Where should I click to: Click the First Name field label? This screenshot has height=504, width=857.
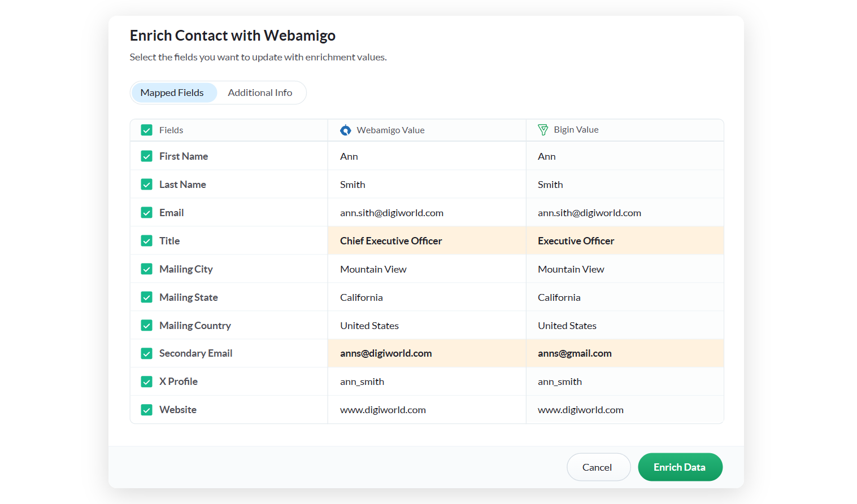coord(184,156)
